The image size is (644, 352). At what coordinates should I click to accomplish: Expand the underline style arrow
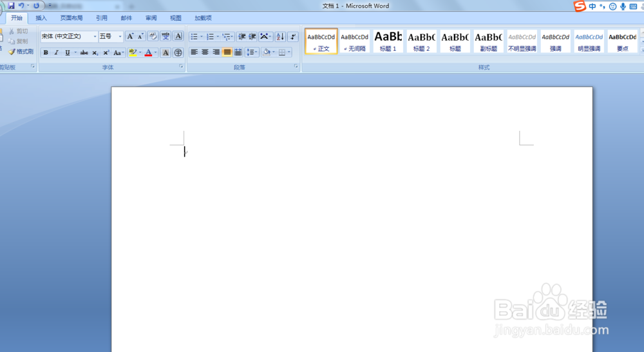pos(75,53)
